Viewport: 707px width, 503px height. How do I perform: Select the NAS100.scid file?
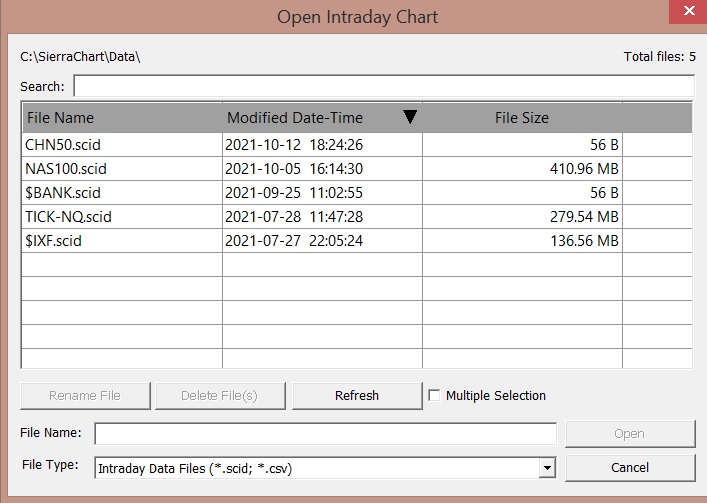(x=66, y=169)
